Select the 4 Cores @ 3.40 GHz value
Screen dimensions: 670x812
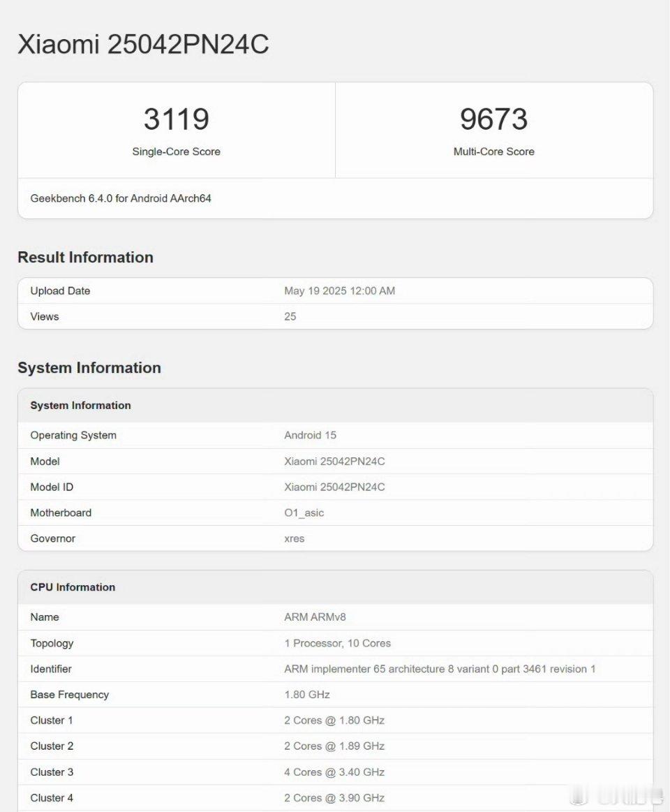[x=334, y=773]
